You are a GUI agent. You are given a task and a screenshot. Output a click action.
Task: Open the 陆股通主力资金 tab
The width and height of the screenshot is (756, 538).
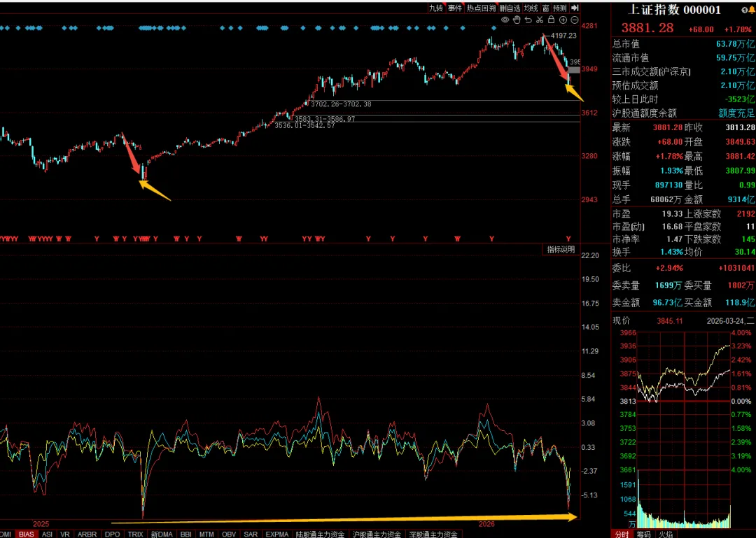click(320, 534)
